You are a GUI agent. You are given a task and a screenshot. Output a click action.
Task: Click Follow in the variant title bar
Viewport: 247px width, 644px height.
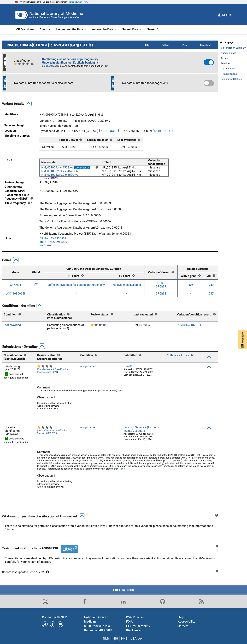pyautogui.click(x=165, y=45)
